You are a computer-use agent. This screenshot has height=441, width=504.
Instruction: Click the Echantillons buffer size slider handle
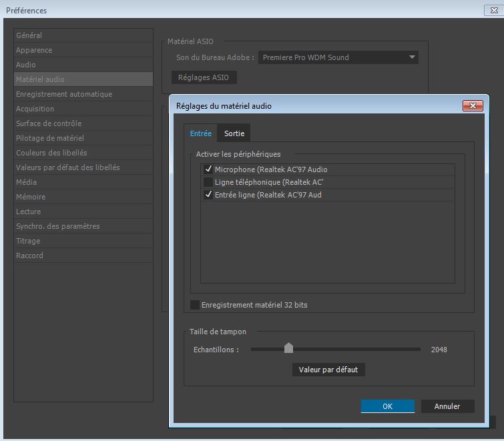point(288,348)
